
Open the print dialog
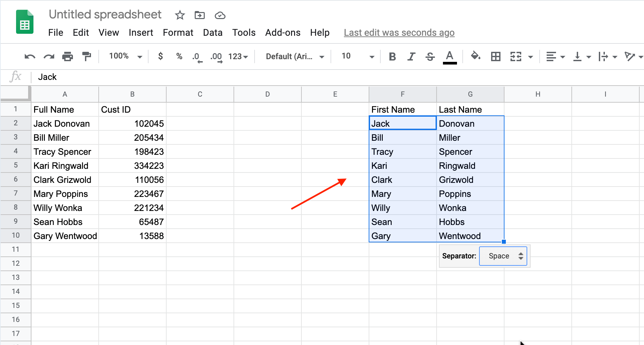tap(68, 56)
